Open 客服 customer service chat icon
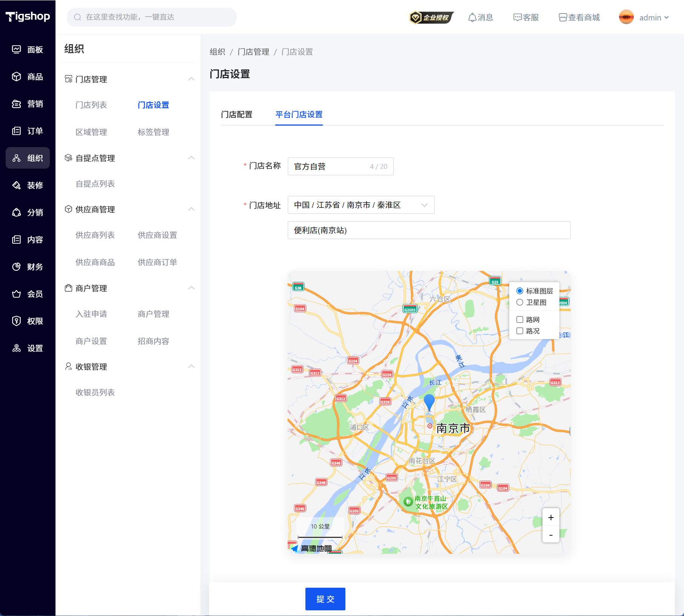 pos(517,17)
